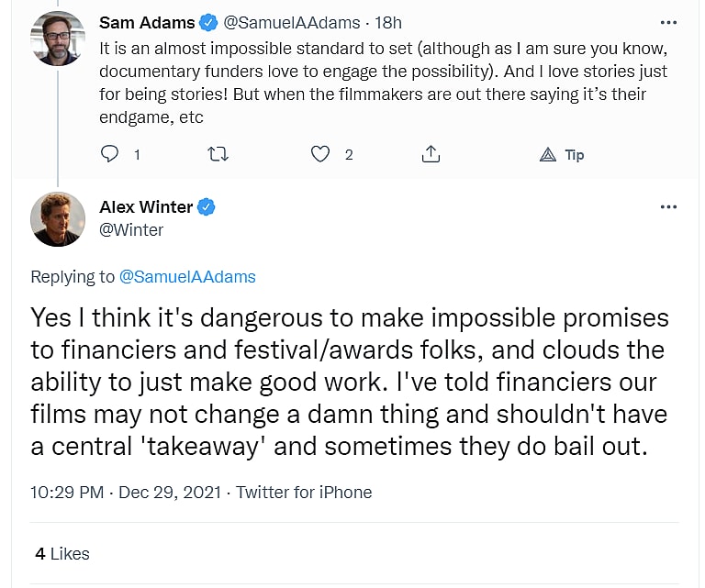Click the Sam Adams display name

coord(147,22)
